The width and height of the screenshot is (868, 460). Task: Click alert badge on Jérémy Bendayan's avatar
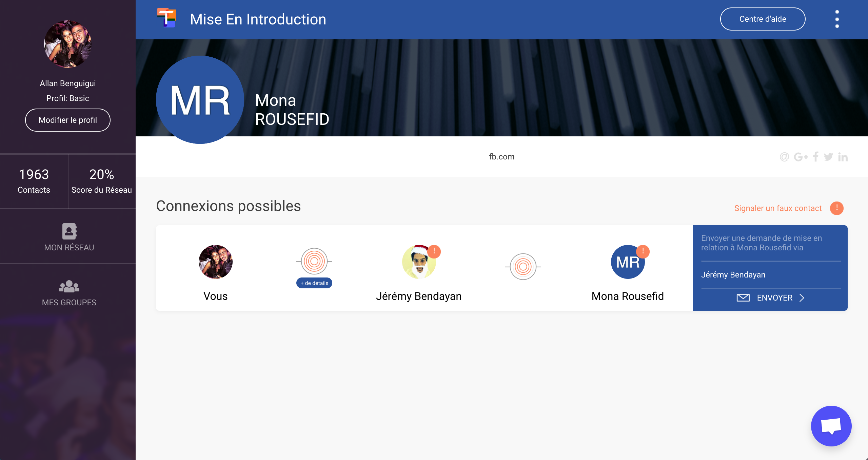point(434,251)
